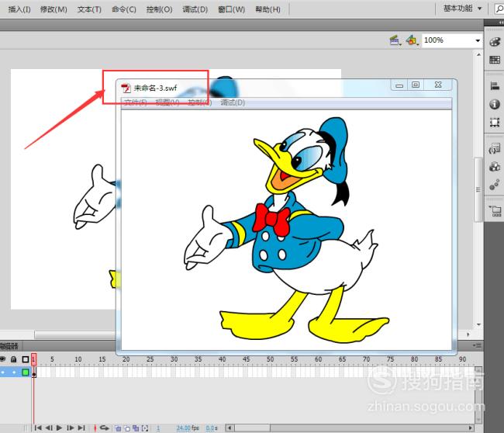Click the stage vertical scrollbar up arrow

tap(478, 54)
